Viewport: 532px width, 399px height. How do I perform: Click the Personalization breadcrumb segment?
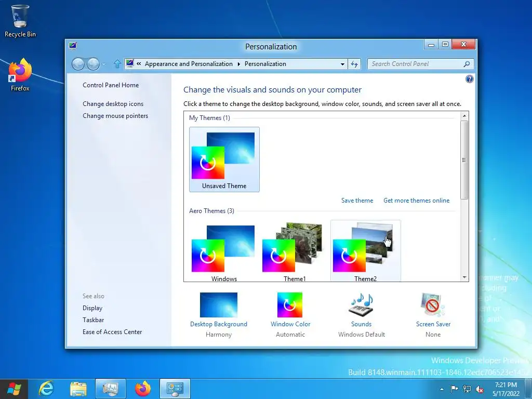click(265, 64)
